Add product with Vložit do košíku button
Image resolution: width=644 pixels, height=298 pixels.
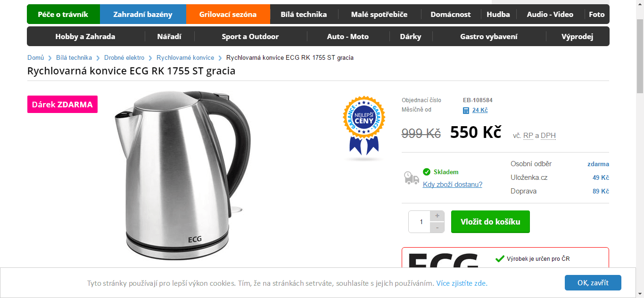tap(490, 222)
